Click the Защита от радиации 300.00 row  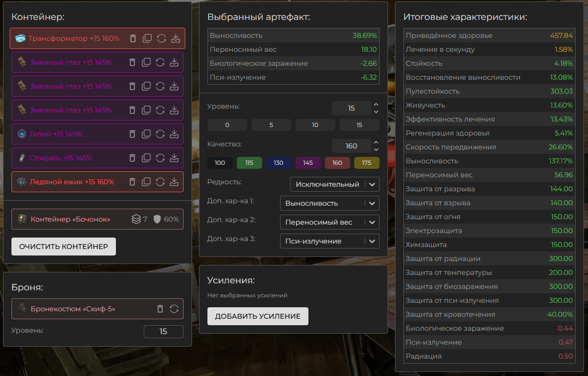coord(489,258)
